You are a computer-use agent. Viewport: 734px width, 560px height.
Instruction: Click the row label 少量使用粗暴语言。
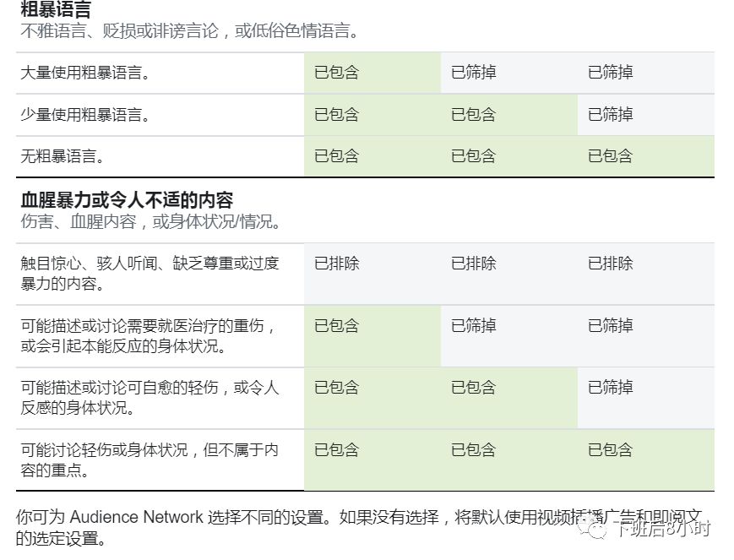(x=85, y=115)
